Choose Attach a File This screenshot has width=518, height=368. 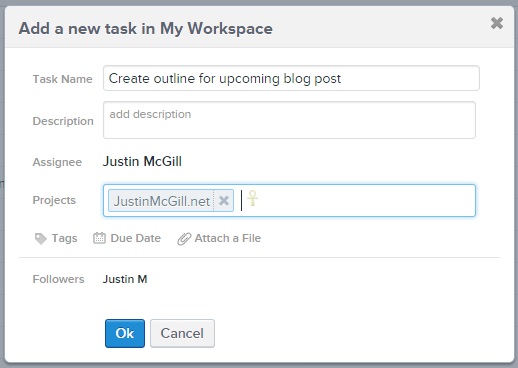click(228, 238)
